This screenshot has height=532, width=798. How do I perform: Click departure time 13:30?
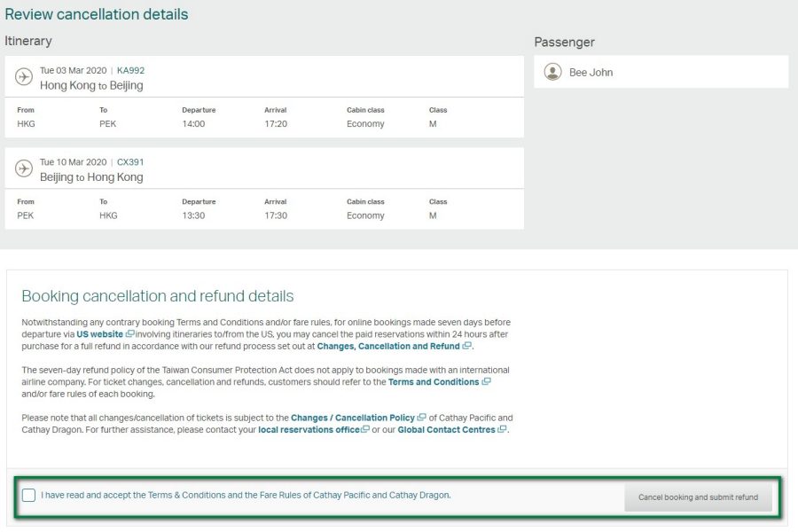coord(193,215)
